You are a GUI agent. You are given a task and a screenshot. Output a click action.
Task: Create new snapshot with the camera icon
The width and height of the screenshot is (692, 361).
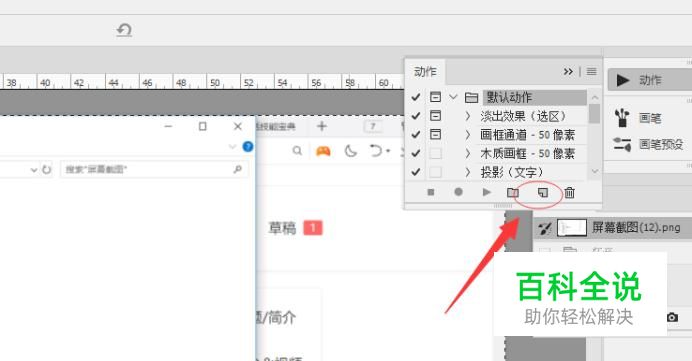coord(672,317)
